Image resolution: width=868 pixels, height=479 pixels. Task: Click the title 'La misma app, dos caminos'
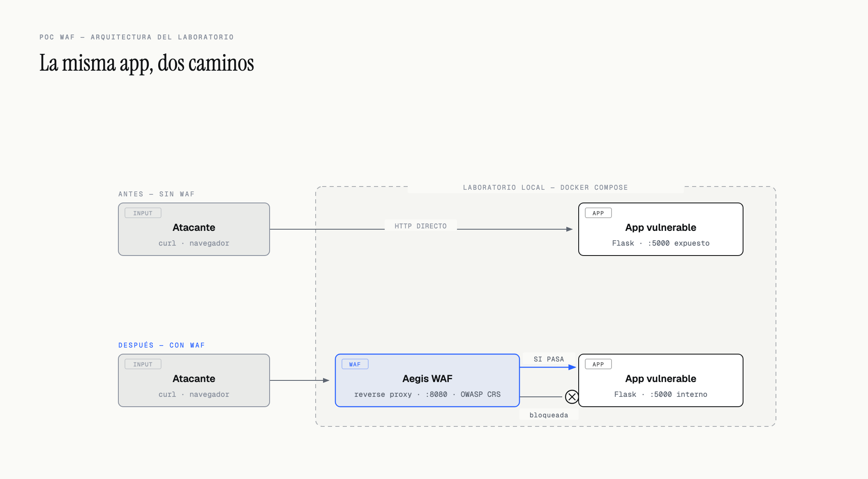pos(147,63)
